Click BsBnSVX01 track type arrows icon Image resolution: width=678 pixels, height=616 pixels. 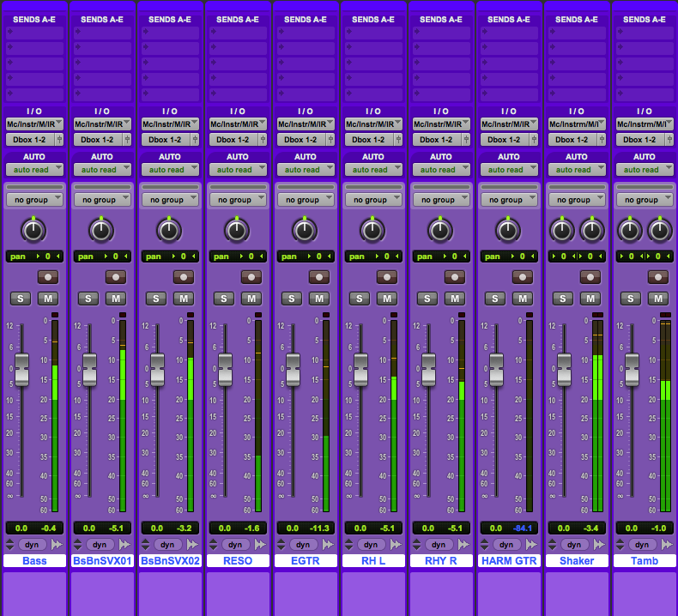78,544
